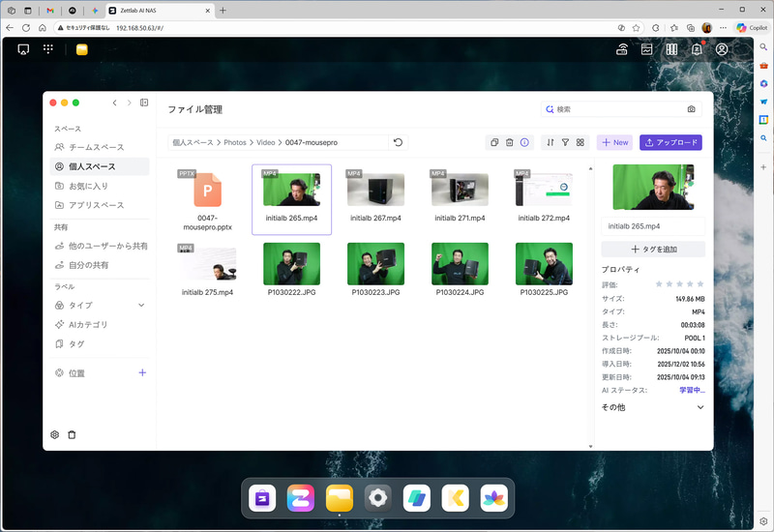
Task: Go forward with the right chevron
Action: click(129, 103)
